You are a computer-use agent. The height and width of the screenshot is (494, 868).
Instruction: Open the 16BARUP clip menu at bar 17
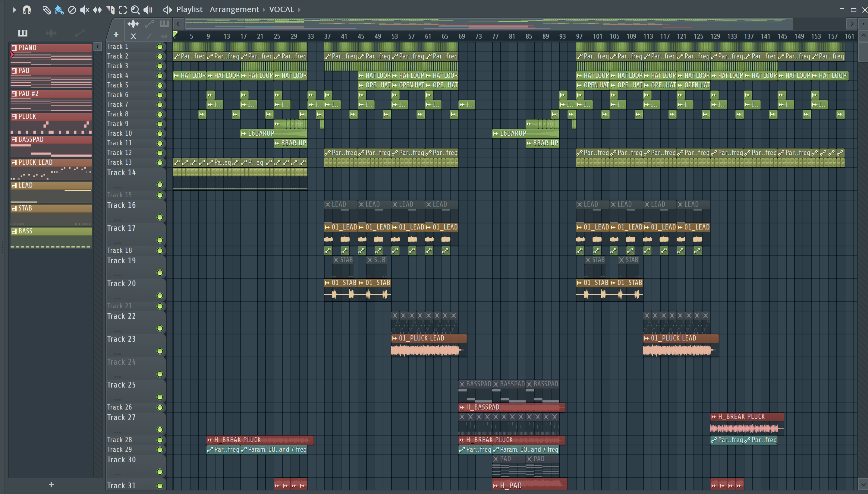(x=244, y=134)
